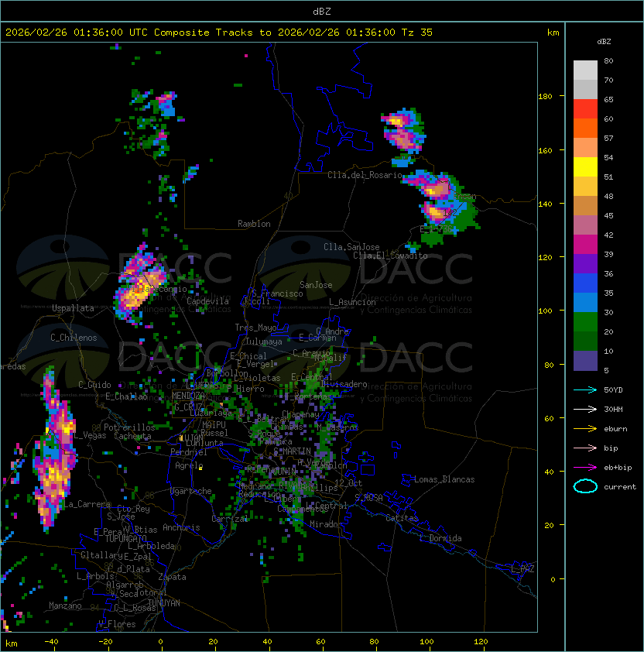The width and height of the screenshot is (644, 652).
Task: Click the storm cell above La_Carrera label
Action: pos(55,453)
